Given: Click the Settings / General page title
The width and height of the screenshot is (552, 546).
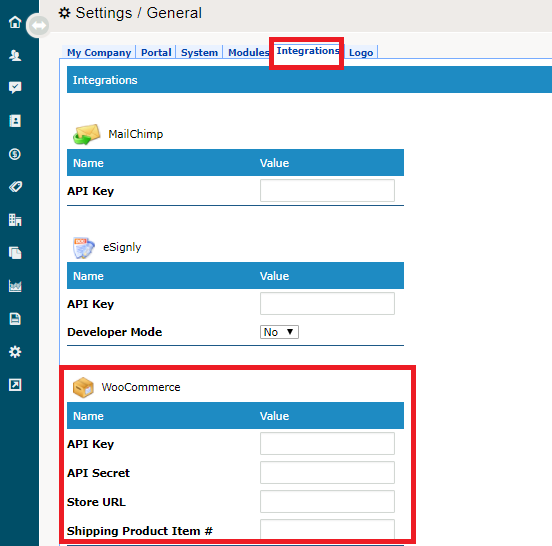Looking at the screenshot, I should click(x=139, y=13).
